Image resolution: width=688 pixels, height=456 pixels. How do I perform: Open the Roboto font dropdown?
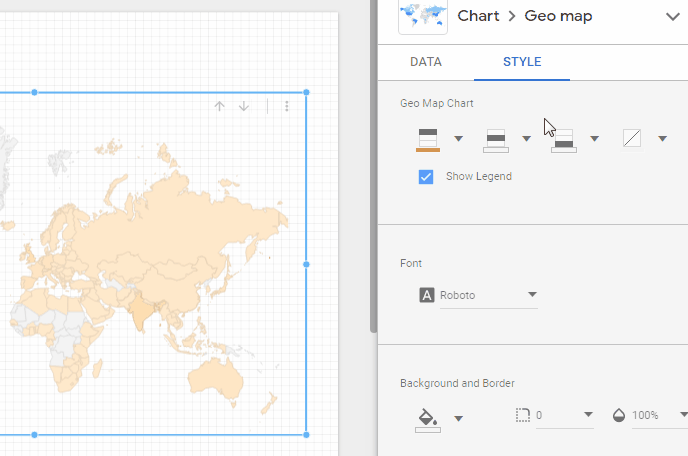click(532, 295)
